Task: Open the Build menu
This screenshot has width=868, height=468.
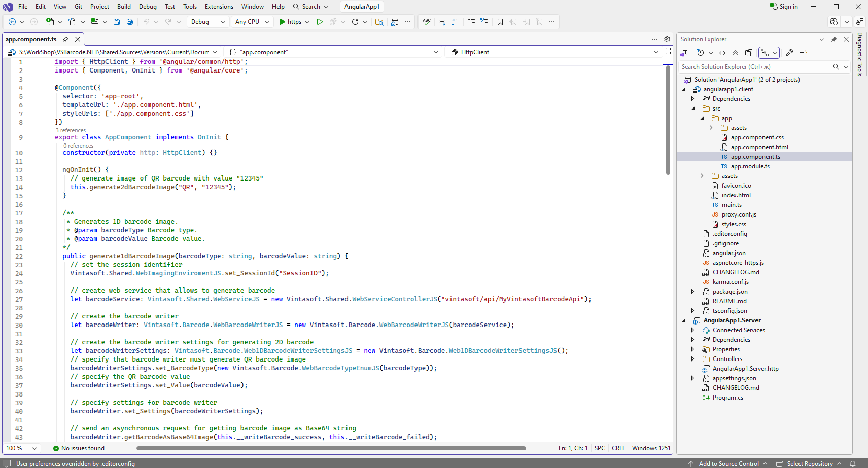Action: tap(124, 7)
